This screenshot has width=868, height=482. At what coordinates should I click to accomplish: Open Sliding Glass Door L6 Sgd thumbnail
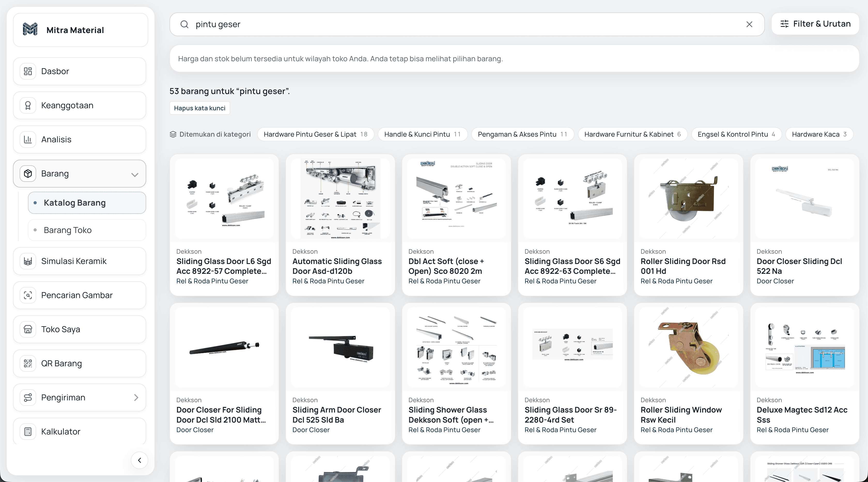pyautogui.click(x=224, y=199)
